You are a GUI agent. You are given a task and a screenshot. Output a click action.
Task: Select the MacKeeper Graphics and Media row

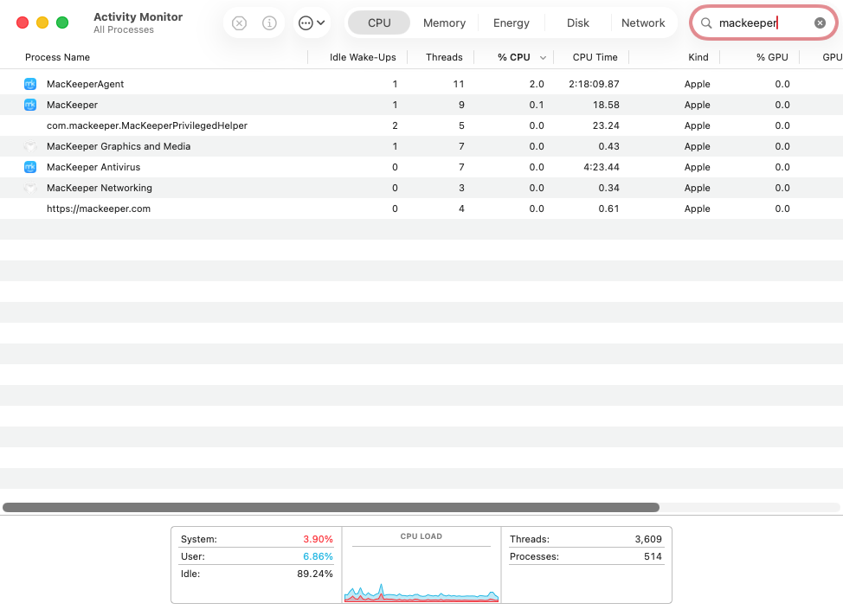click(x=421, y=146)
